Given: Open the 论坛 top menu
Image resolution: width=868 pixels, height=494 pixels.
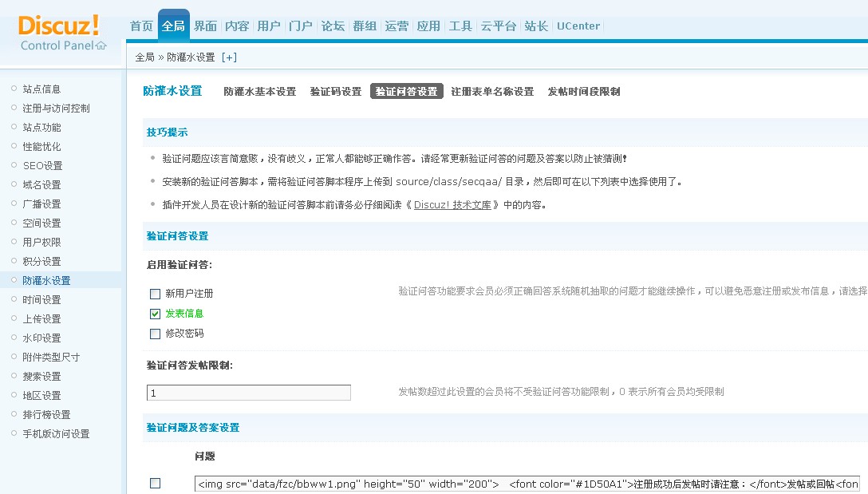Looking at the screenshot, I should [333, 26].
